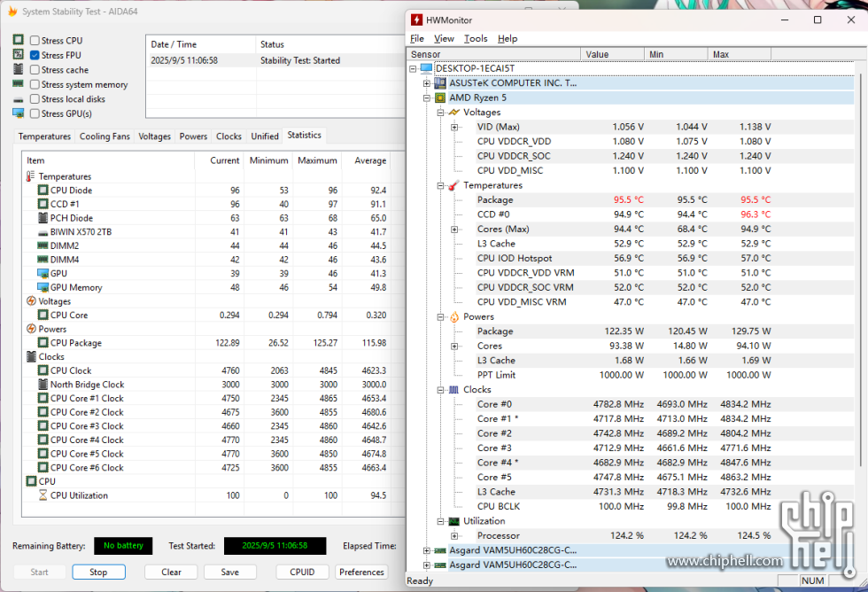
Task: Expand the Cores (Max) temperature entry
Action: [x=454, y=230]
